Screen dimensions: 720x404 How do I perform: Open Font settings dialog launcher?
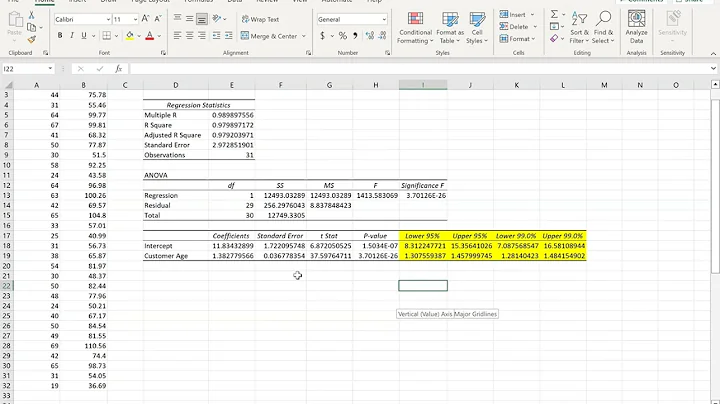(x=163, y=53)
